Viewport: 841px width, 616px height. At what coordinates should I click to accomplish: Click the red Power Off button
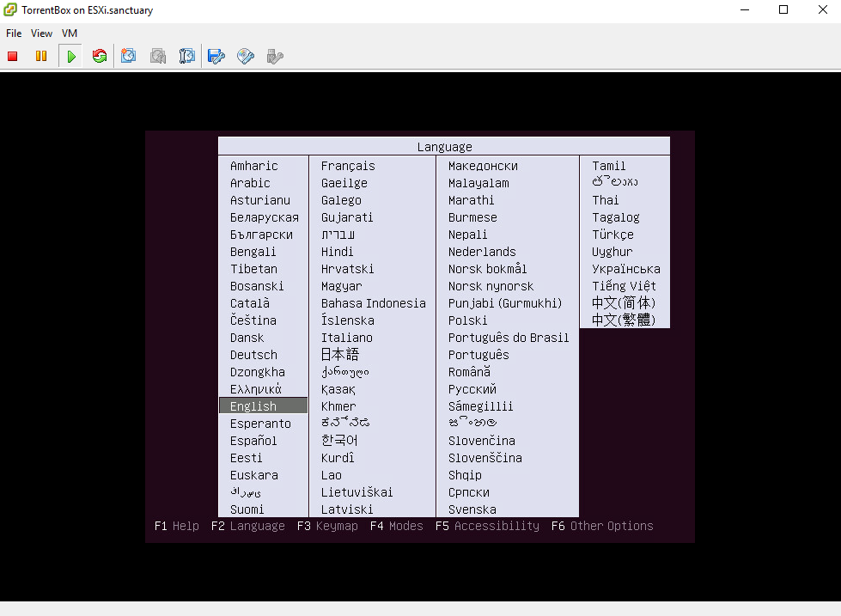(x=13, y=57)
